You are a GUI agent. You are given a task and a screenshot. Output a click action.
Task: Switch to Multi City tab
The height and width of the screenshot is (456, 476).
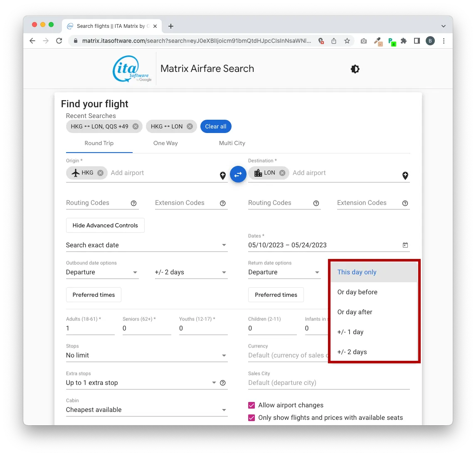coord(232,143)
